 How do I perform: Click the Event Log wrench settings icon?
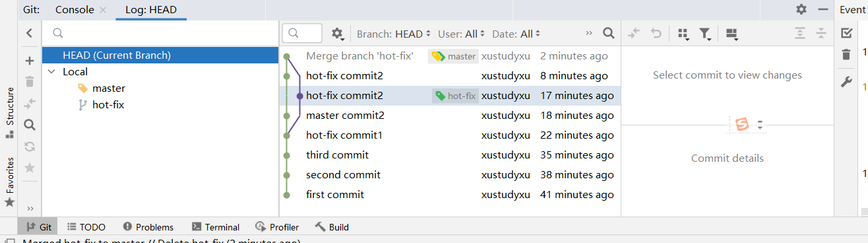[847, 82]
